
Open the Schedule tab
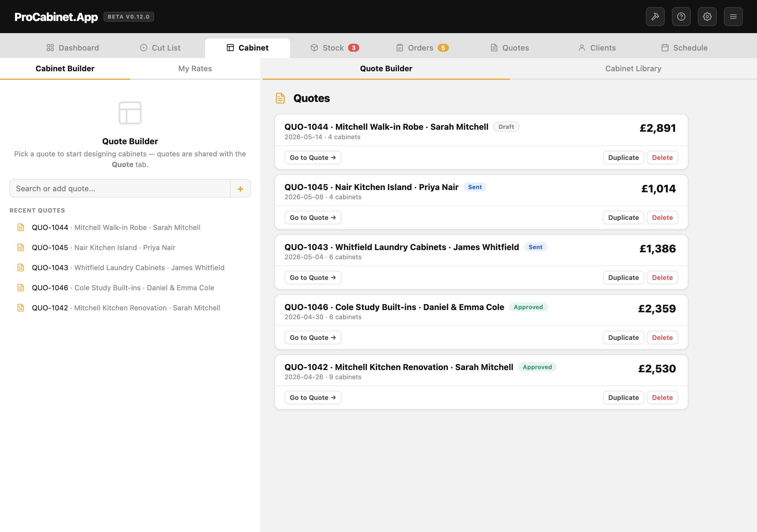point(685,48)
